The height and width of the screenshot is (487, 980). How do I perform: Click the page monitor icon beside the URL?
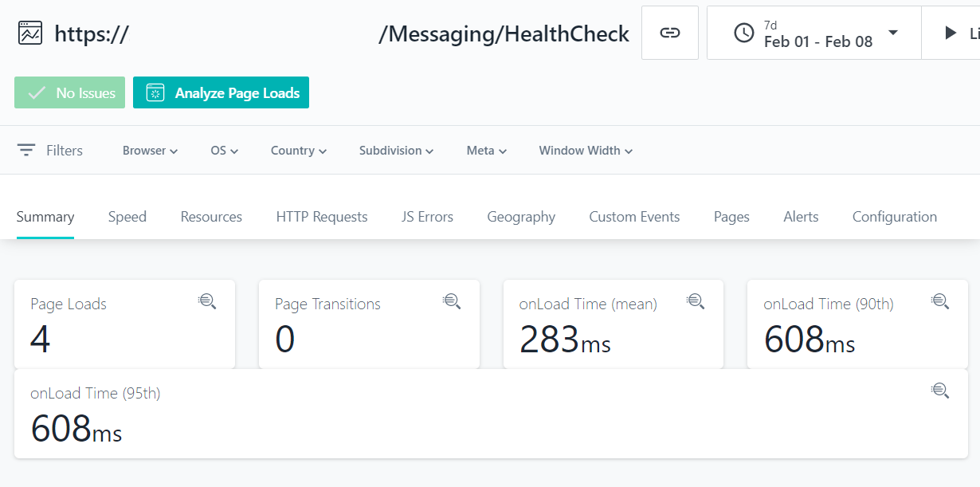pos(30,33)
